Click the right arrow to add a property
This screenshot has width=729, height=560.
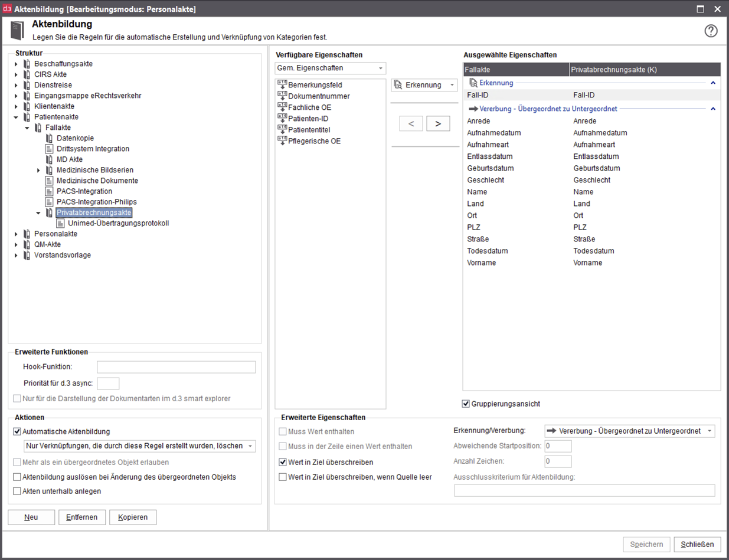coord(438,123)
